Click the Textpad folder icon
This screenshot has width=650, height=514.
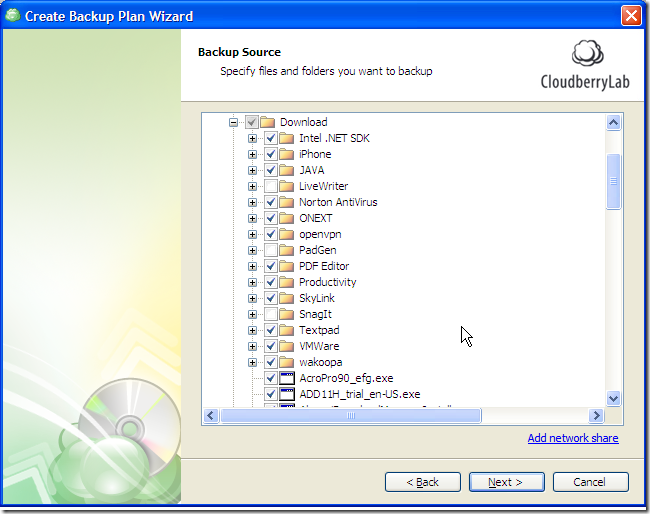pos(286,330)
